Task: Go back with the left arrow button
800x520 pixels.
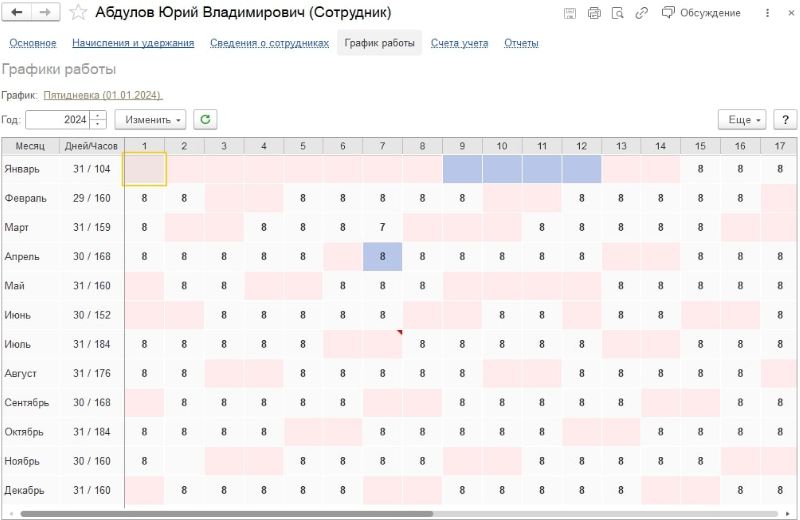Action: click(17, 12)
